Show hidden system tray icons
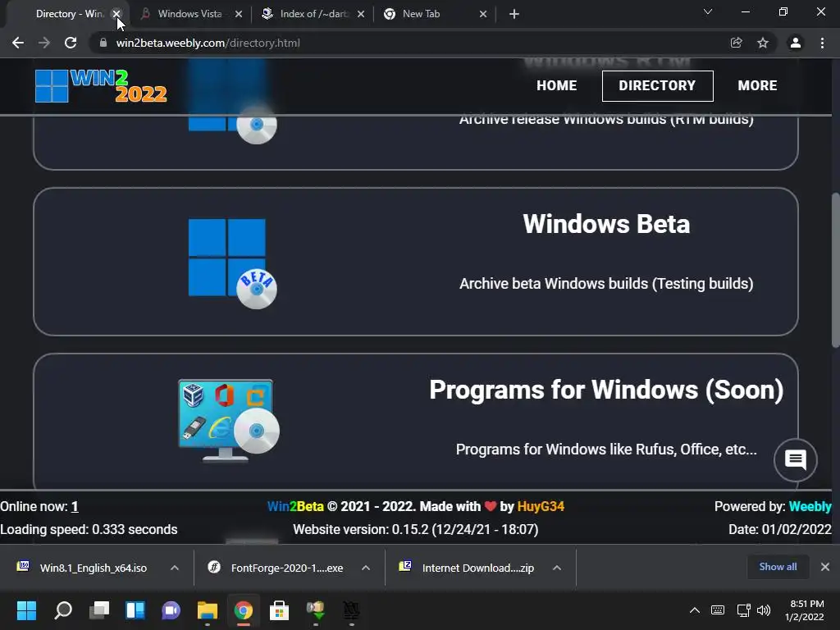This screenshot has width=840, height=630. [x=694, y=610]
